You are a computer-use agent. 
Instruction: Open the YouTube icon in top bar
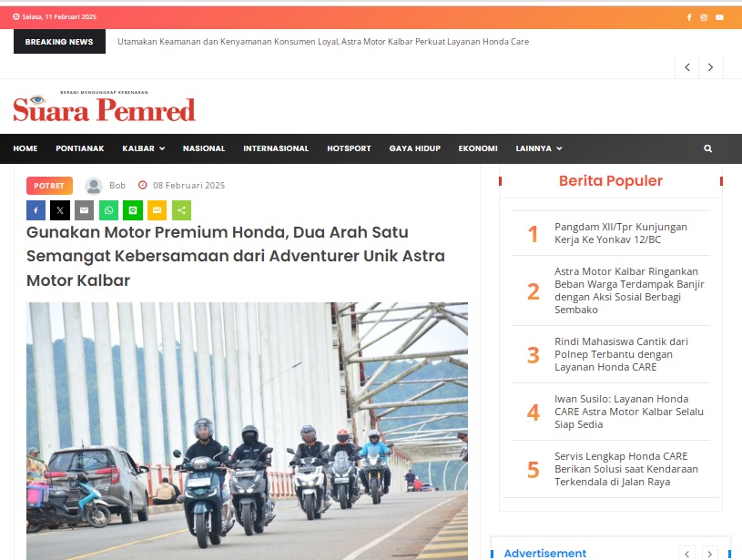pos(719,17)
